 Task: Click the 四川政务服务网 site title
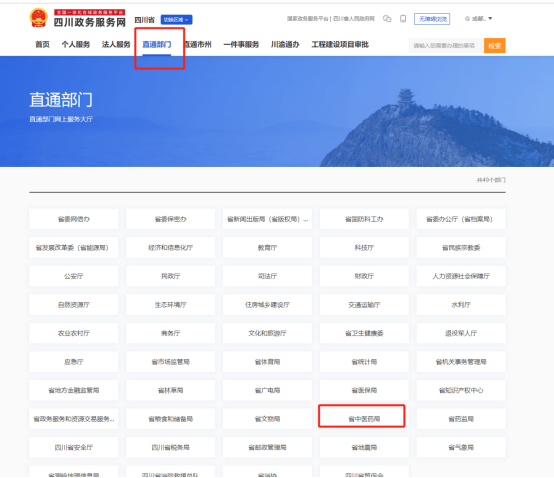[90, 23]
